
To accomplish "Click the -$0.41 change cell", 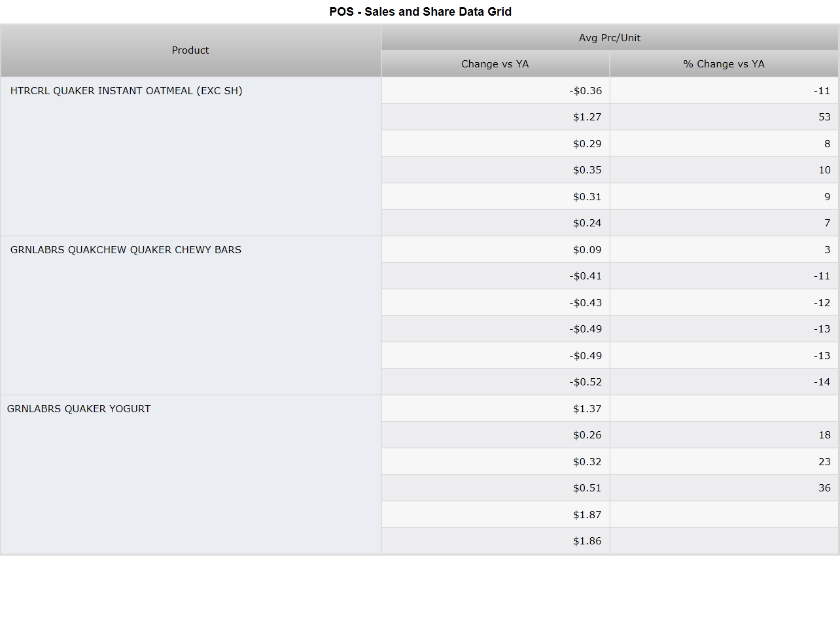I will [495, 276].
